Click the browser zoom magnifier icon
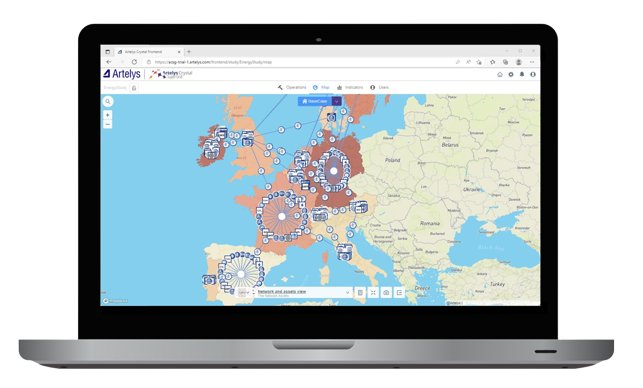 click(458, 62)
